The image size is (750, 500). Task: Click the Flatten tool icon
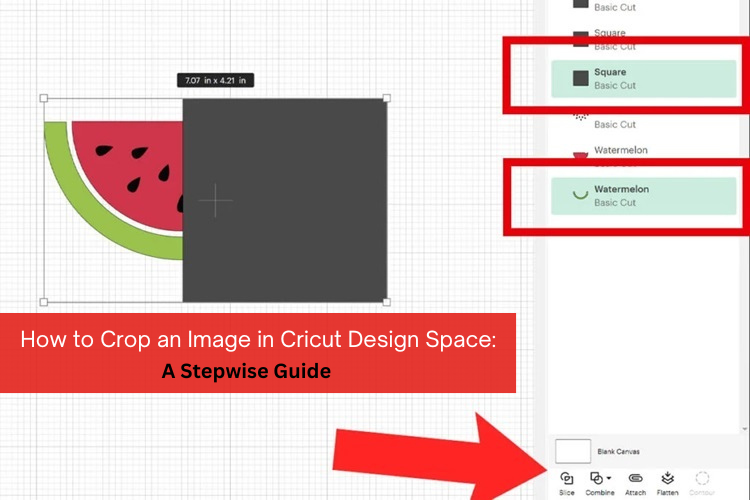click(667, 478)
